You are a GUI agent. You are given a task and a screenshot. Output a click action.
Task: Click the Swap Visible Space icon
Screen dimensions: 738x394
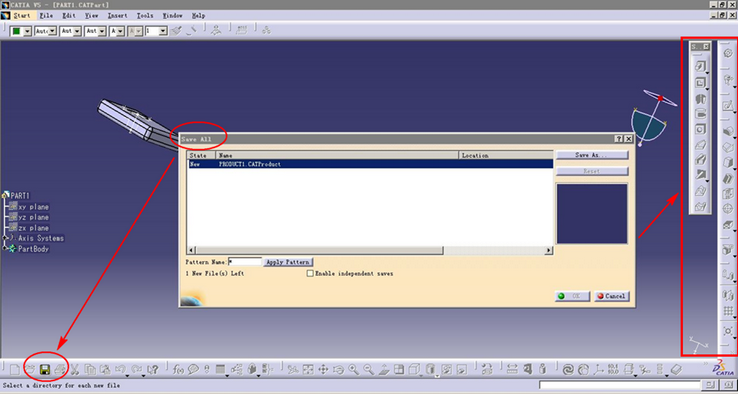[462, 370]
